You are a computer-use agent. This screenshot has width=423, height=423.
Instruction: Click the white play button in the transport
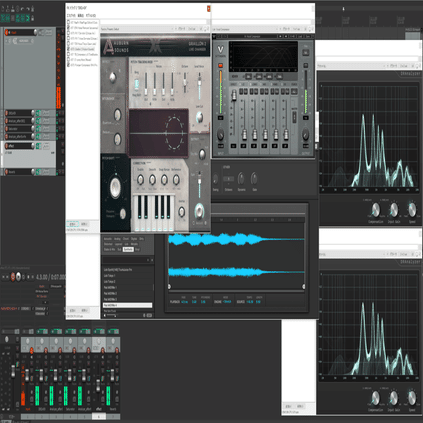pyautogui.click(x=19, y=277)
